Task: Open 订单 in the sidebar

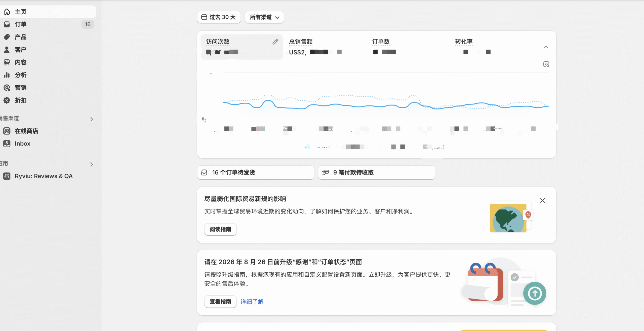Action: pyautogui.click(x=21, y=24)
